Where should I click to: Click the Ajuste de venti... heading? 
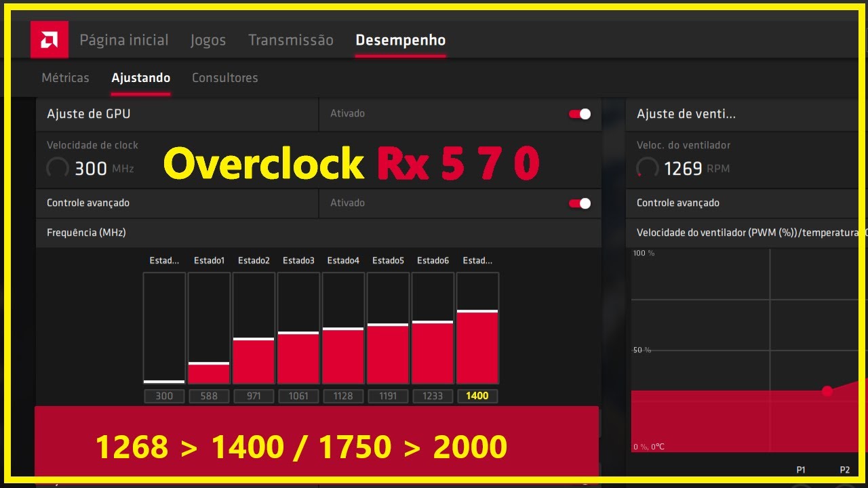pos(686,114)
